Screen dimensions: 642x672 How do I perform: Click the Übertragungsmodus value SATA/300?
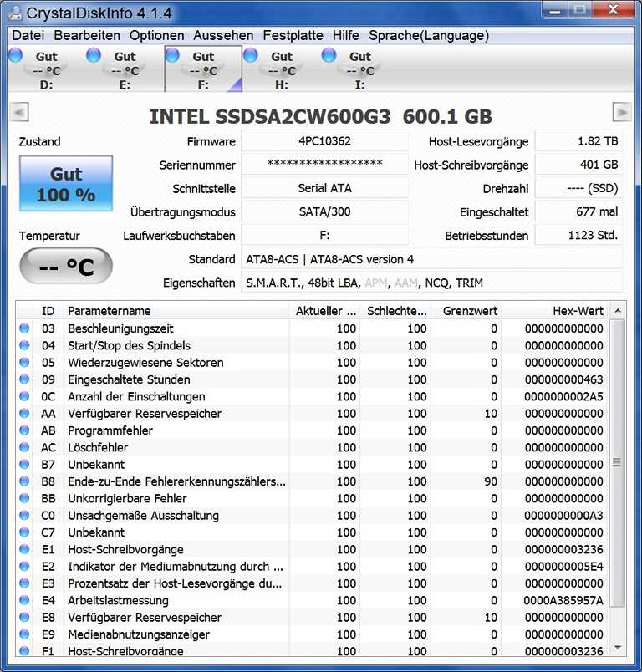325,211
